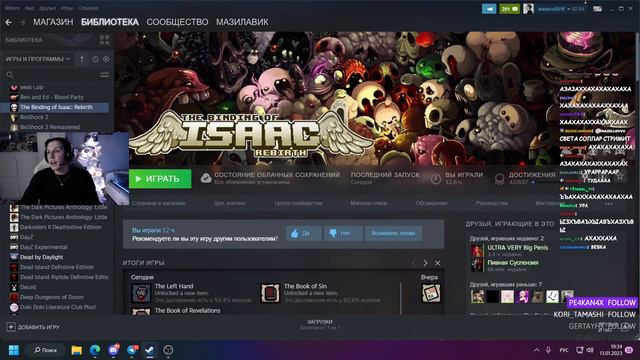Open the Вид menu
The image size is (640, 360).
[29, 8]
